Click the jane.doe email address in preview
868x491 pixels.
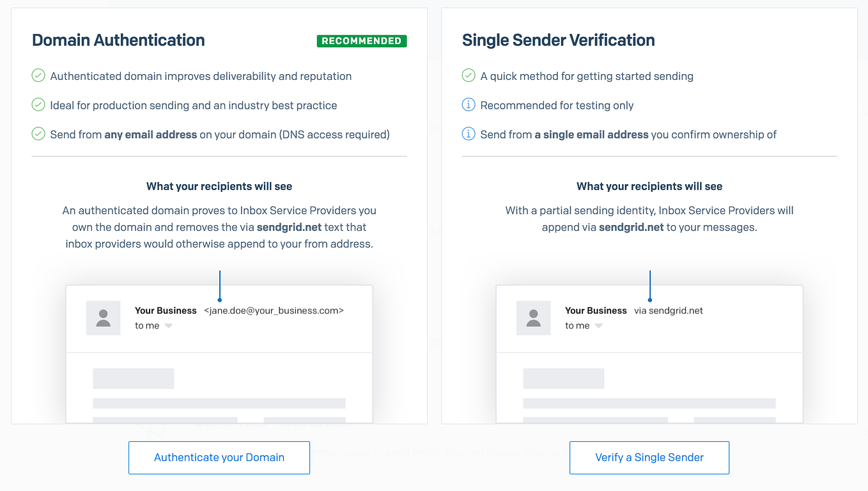[x=274, y=310]
